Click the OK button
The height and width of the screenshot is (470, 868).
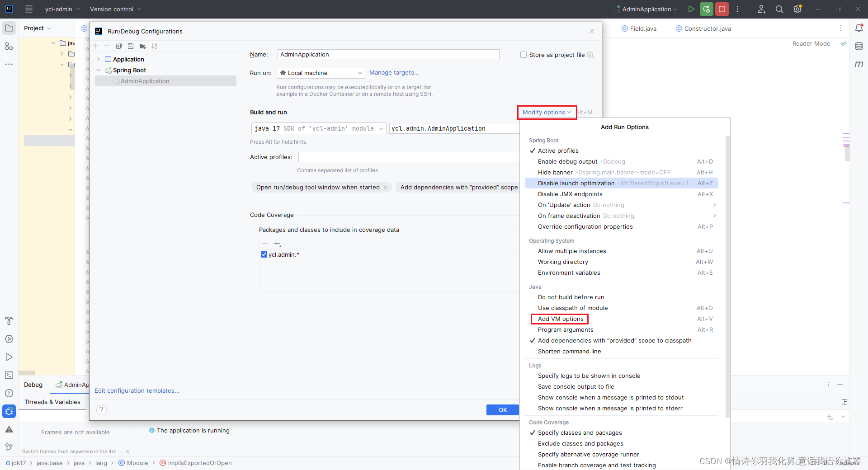[503, 410]
